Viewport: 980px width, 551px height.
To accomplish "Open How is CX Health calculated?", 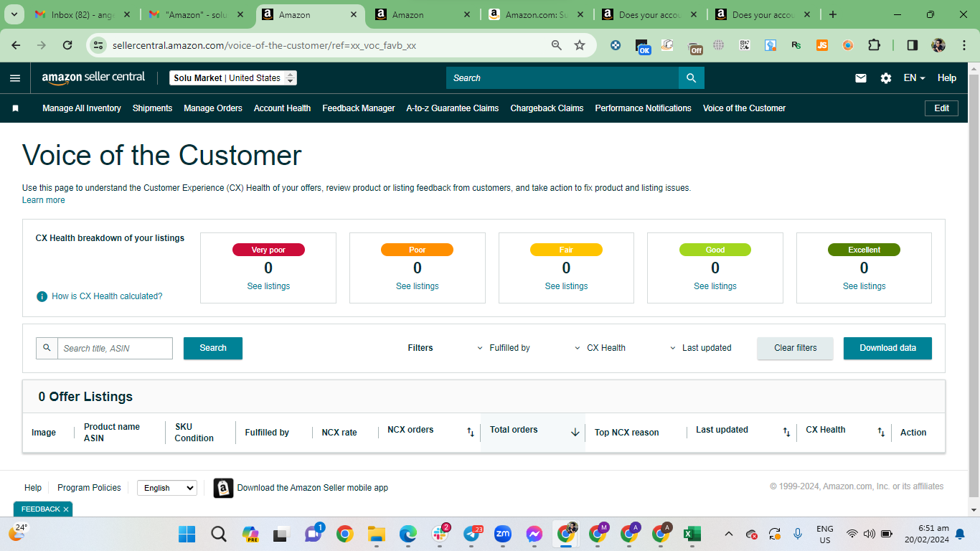I will [x=107, y=296].
